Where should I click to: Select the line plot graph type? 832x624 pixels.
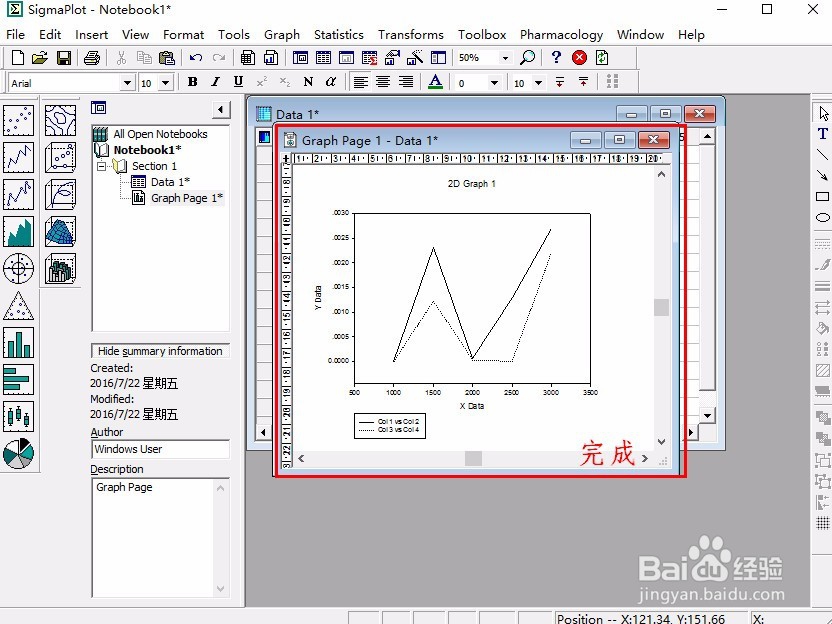coord(19,157)
